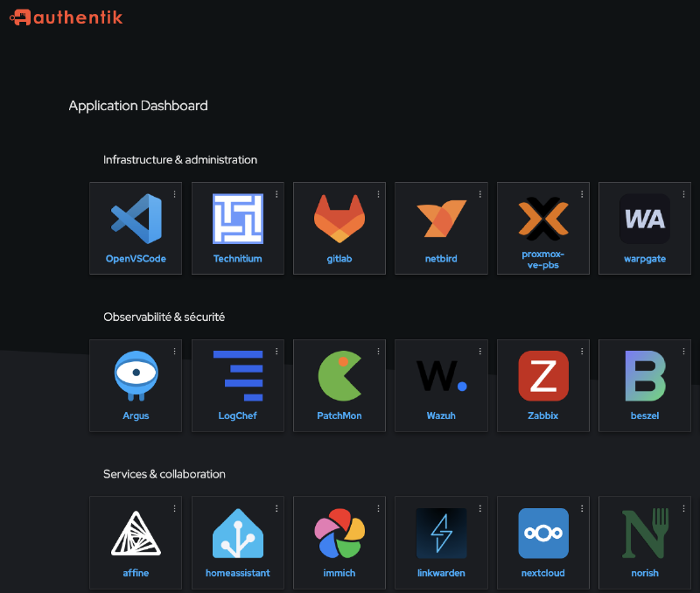Viewport: 700px width, 593px height.
Task: Open the Zabbix red Z icon
Action: [x=543, y=376]
